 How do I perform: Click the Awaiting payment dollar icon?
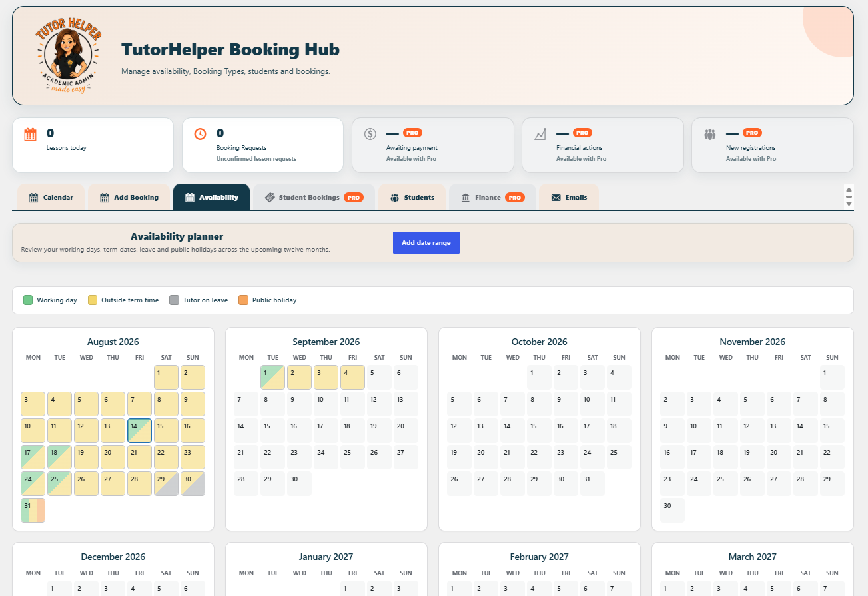370,134
